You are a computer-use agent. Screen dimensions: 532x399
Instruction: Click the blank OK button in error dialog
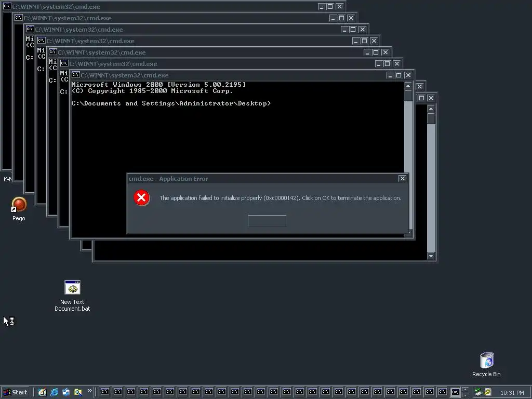[x=267, y=220]
